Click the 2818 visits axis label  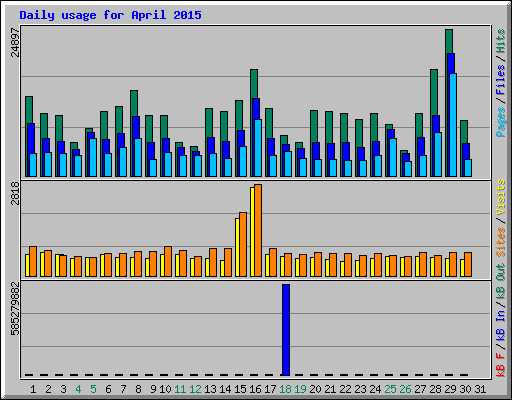(x=15, y=194)
